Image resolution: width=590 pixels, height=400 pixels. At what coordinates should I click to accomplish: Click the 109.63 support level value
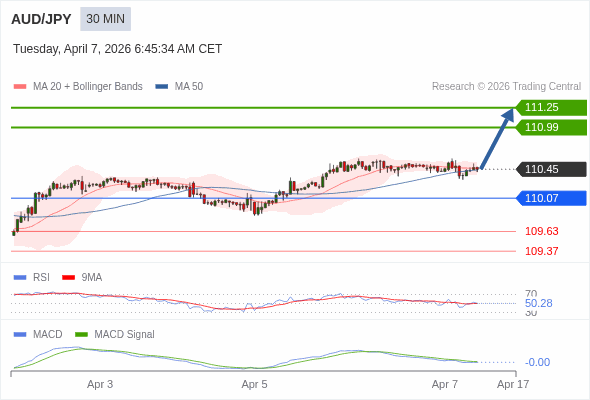coord(541,231)
